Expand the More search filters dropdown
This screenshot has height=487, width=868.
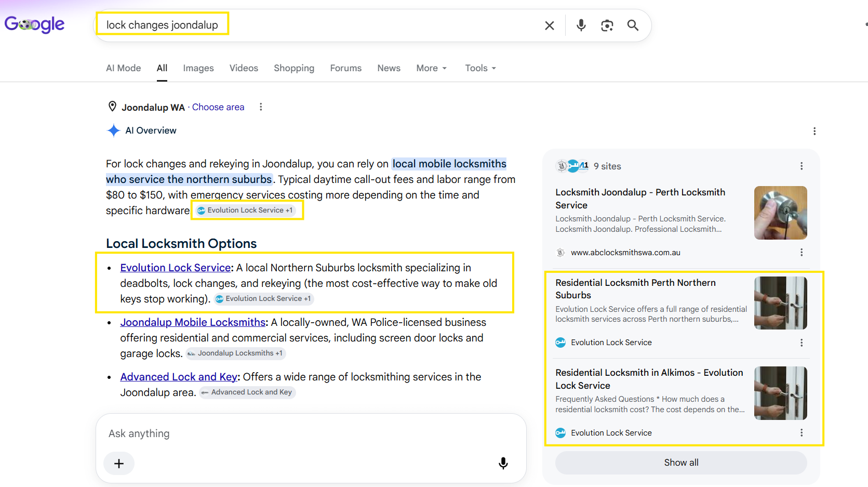coord(431,68)
